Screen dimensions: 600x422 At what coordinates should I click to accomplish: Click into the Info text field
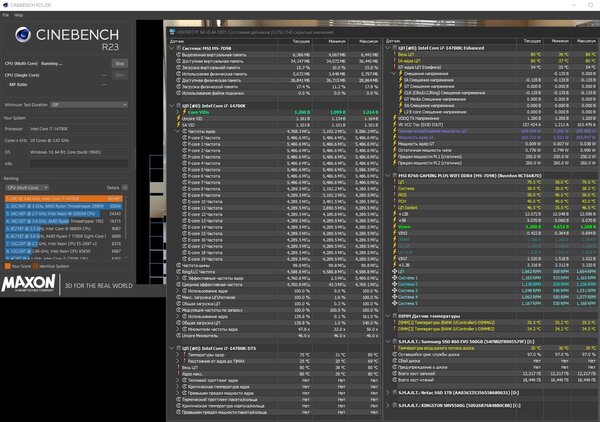pyautogui.click(x=78, y=163)
